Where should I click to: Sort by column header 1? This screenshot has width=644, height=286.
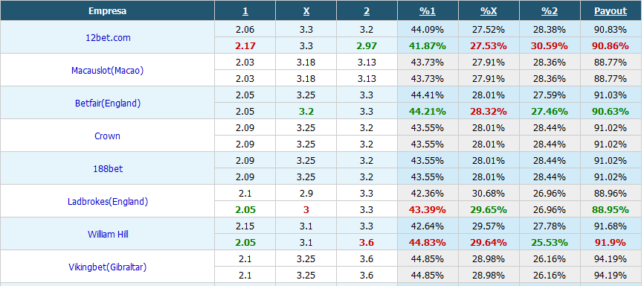[245, 11]
